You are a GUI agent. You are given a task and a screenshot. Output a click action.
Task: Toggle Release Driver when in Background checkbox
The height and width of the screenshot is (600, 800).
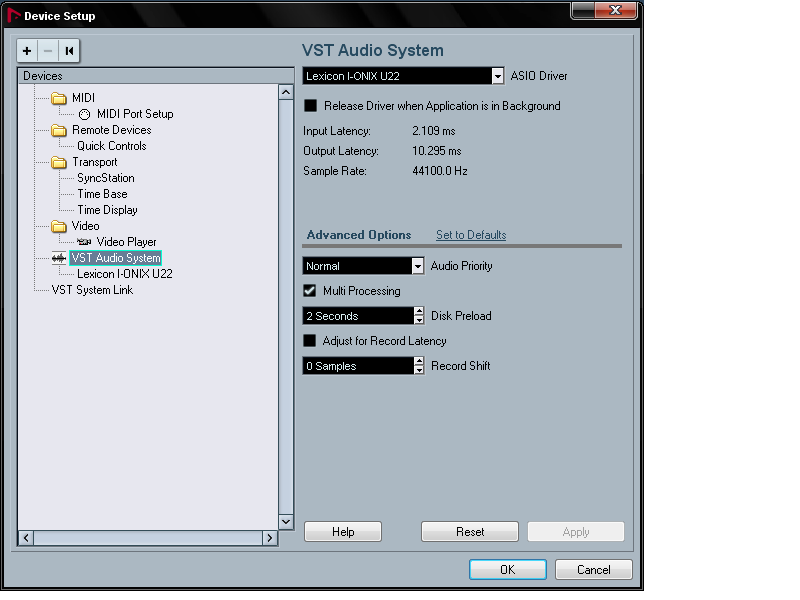(310, 106)
